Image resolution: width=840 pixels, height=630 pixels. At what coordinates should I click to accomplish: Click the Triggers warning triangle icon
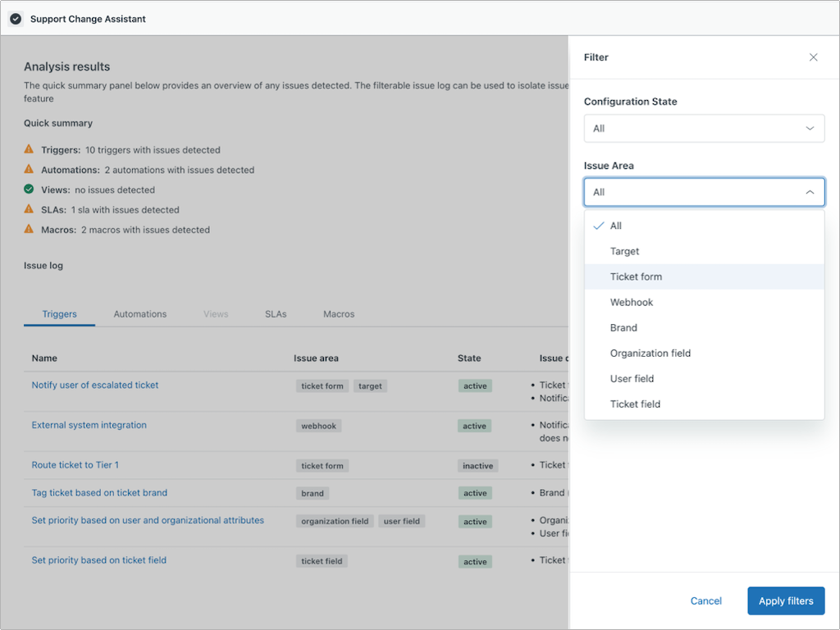coord(29,149)
